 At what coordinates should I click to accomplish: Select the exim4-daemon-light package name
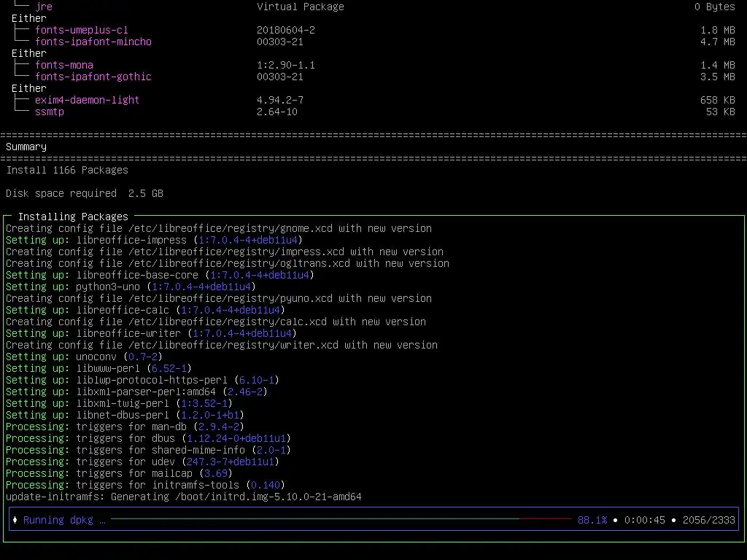tap(88, 100)
